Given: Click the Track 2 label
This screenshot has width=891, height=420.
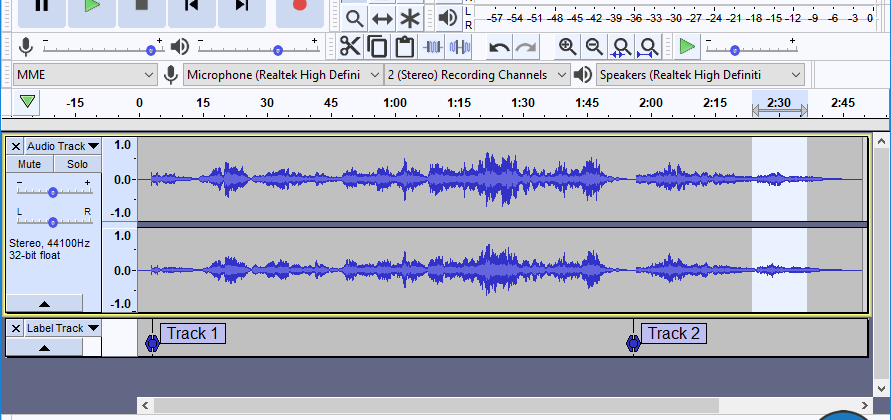Looking at the screenshot, I should click(674, 333).
